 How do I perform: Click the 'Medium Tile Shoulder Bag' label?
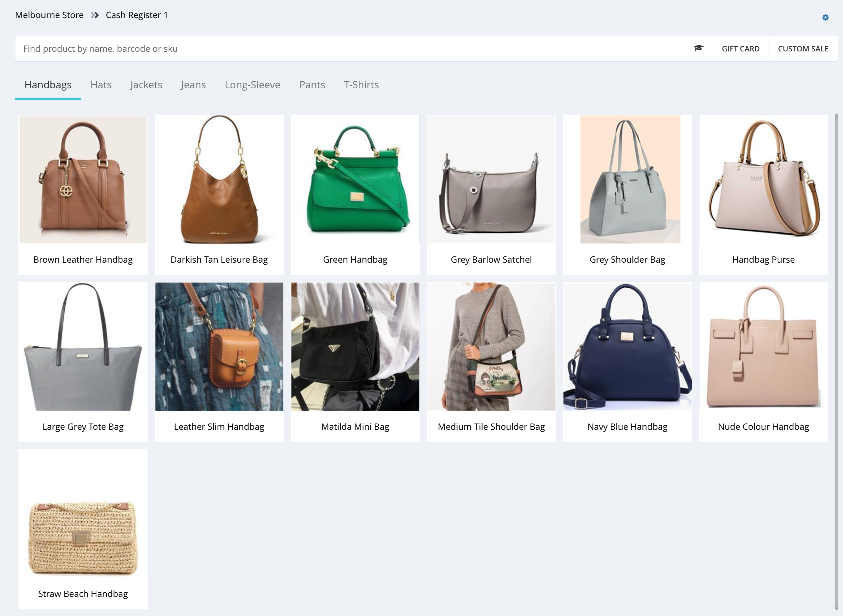pyautogui.click(x=491, y=427)
